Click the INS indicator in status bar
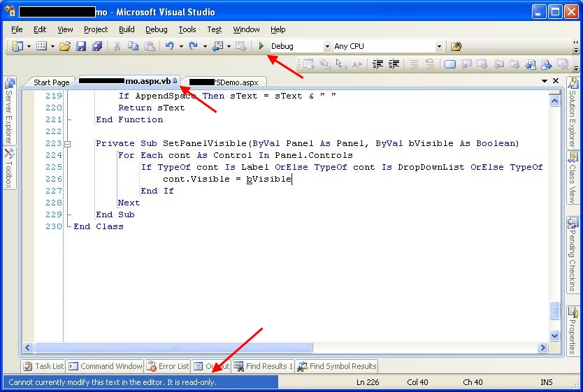583x392 pixels. [x=546, y=382]
